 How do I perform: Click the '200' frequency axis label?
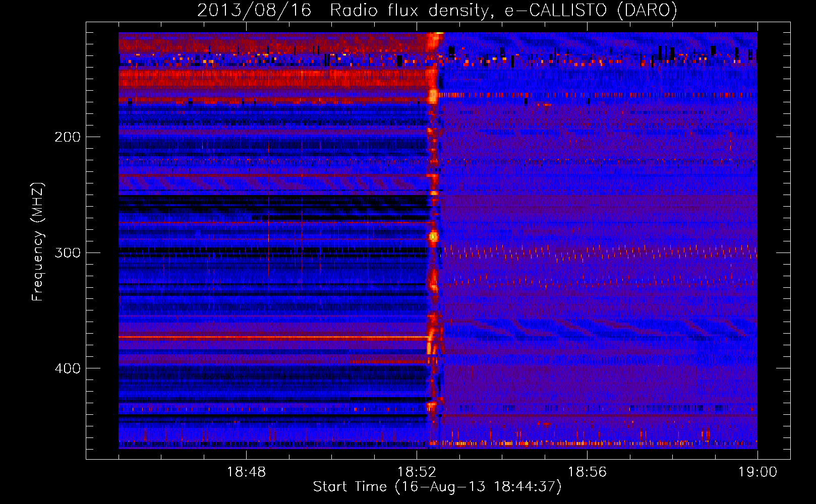(68, 137)
